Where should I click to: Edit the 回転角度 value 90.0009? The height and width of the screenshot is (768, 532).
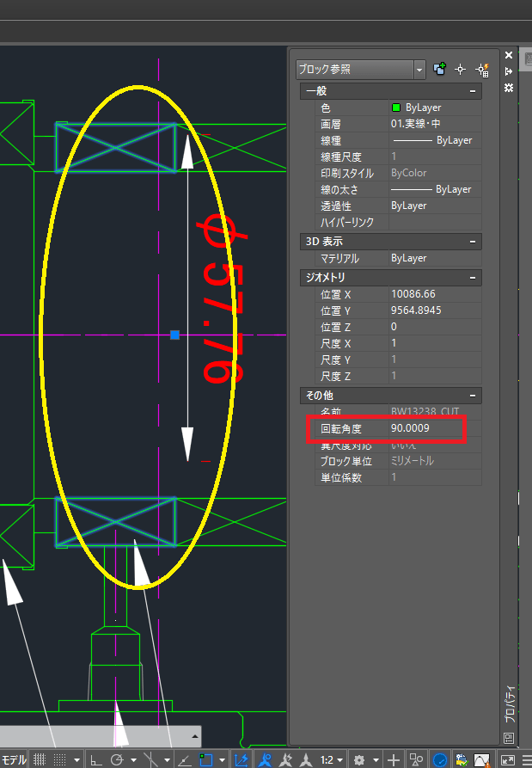click(435, 428)
